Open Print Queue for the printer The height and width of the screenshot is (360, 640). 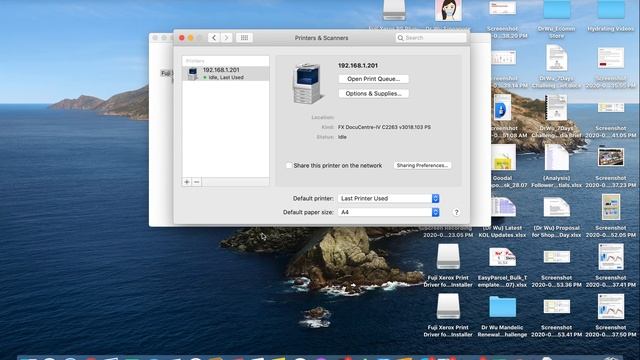click(x=373, y=79)
